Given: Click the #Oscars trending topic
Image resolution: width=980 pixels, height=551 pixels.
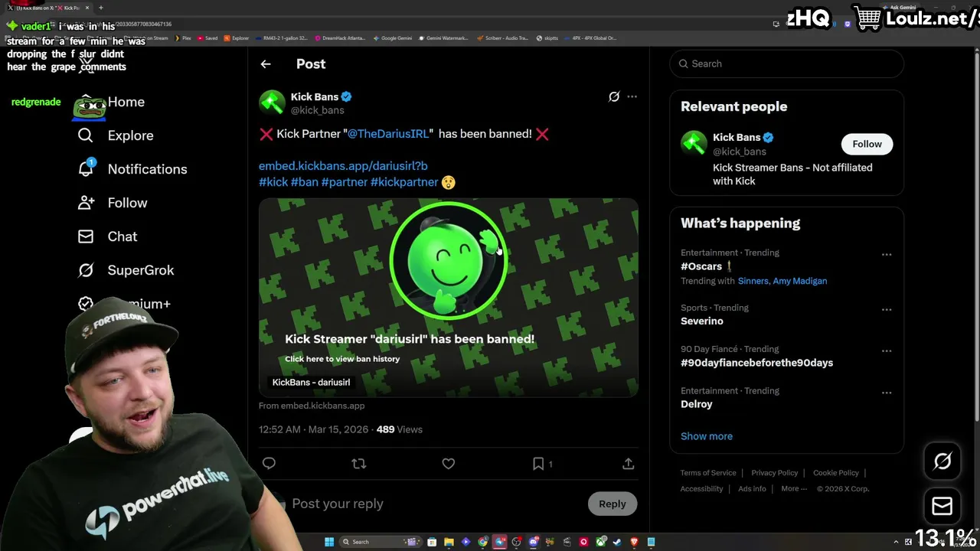Looking at the screenshot, I should 701,266.
